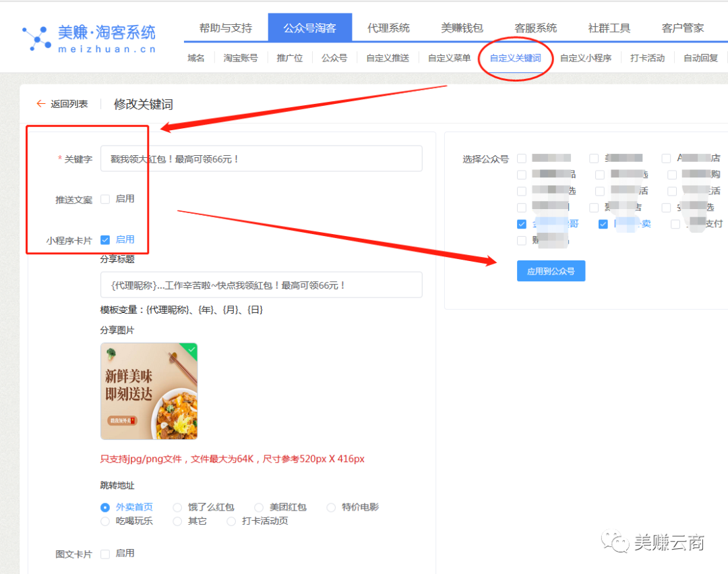Click the 关键字 input field
Viewport: 728px width, 574px height.
(261, 159)
